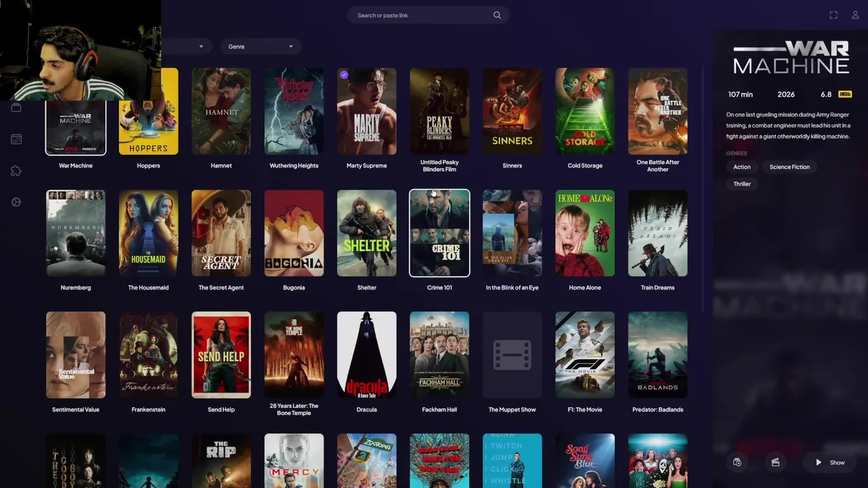This screenshot has width=868, height=488.
Task: Open the Untitled Peaky Blinders Film poster
Action: (439, 111)
